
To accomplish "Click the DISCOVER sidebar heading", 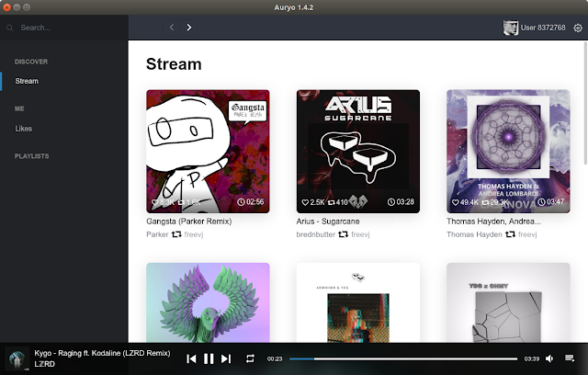I will tap(31, 62).
